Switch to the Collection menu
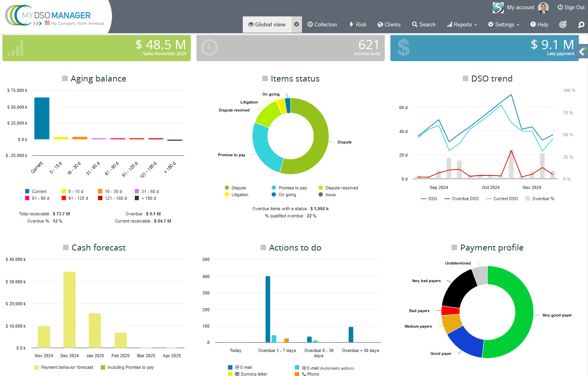Image resolution: width=588 pixels, height=376 pixels. (x=322, y=24)
